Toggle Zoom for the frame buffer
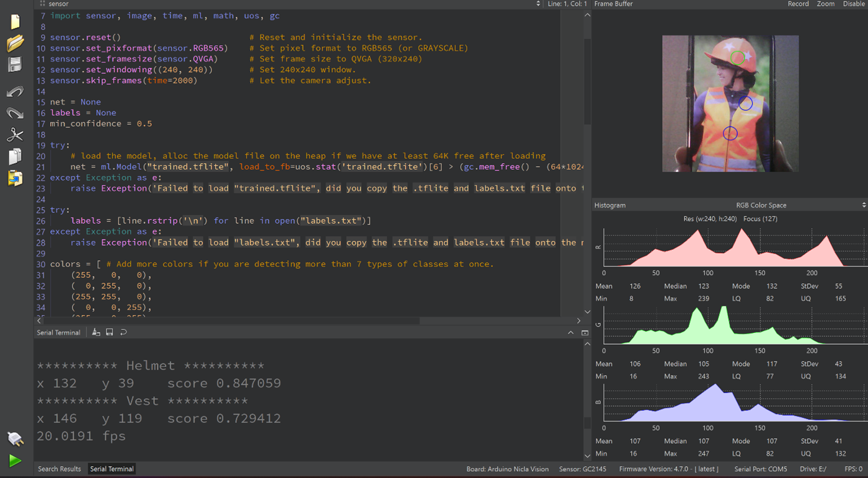The width and height of the screenshot is (868, 478). [825, 4]
